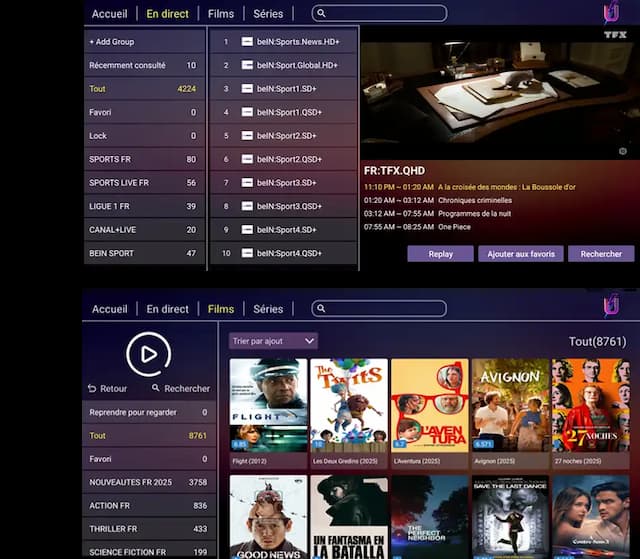Click the large circular play icon
640x559 pixels.
point(148,354)
